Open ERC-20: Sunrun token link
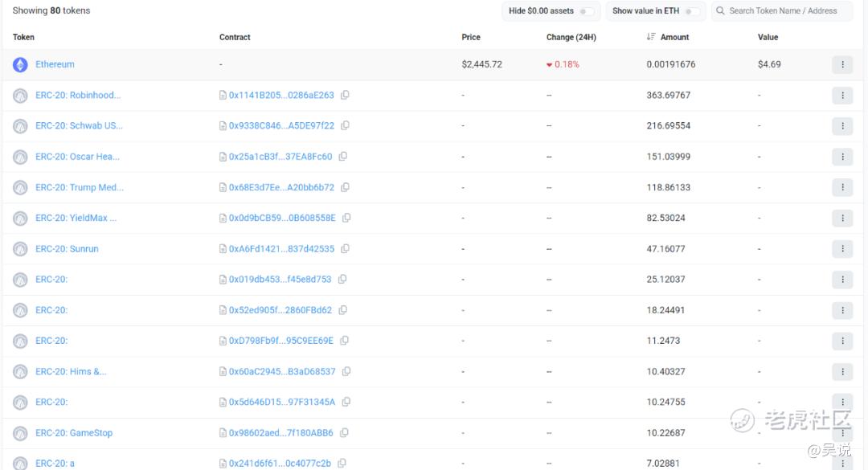 (67, 248)
